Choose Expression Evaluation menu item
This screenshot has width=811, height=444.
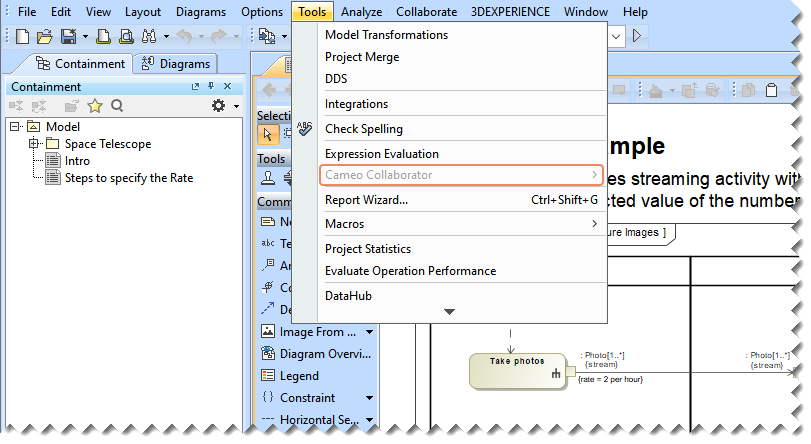pyautogui.click(x=461, y=154)
